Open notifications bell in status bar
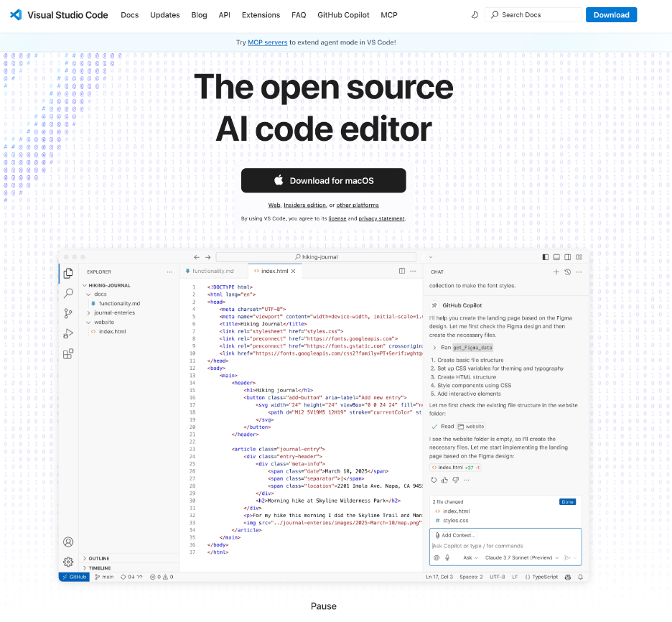Screen dimensions: 672x622 580,577
